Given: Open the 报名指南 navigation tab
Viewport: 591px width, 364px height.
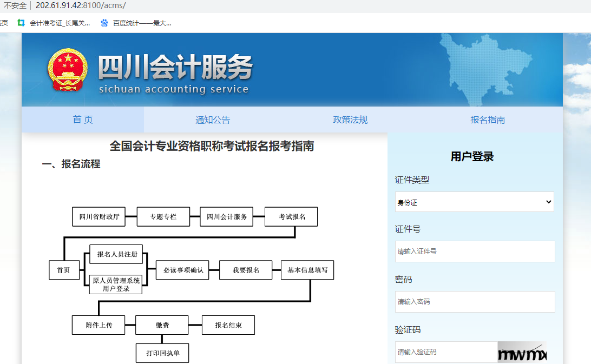Looking at the screenshot, I should click(488, 120).
